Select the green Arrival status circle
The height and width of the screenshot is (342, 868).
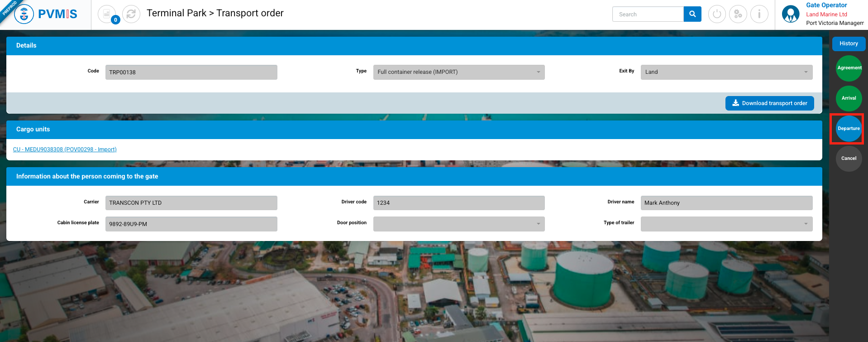coord(849,98)
